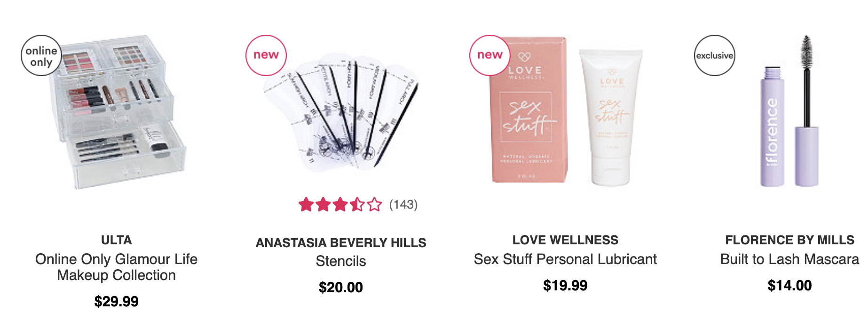The height and width of the screenshot is (312, 868).
Task: Open the Glamour Life makeup collection image
Action: 117,112
